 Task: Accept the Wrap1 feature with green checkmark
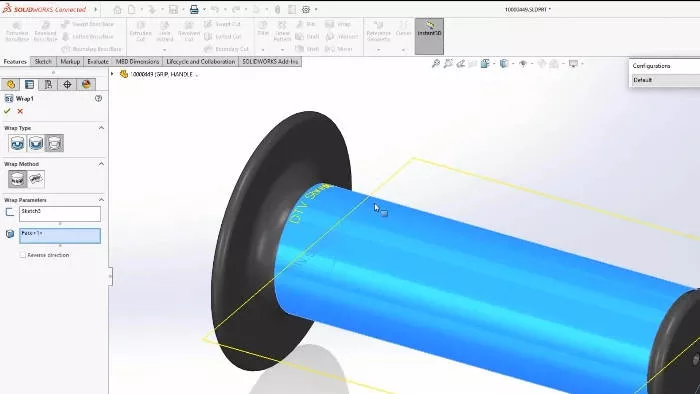(7, 111)
